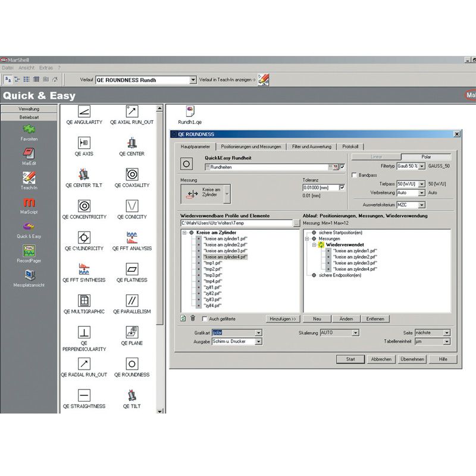The width and height of the screenshot is (476, 476).
Task: Open the Verlauf QE ROUNDNESS dropdown
Action: pos(193,80)
